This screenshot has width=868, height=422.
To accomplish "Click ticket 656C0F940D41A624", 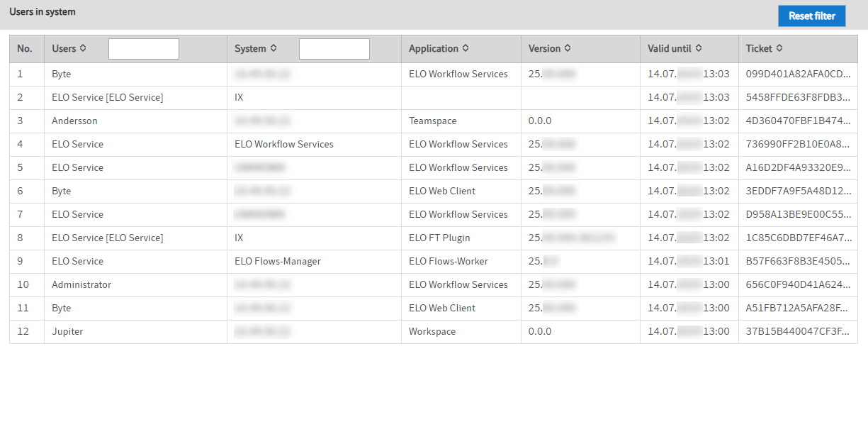I will [x=799, y=284].
